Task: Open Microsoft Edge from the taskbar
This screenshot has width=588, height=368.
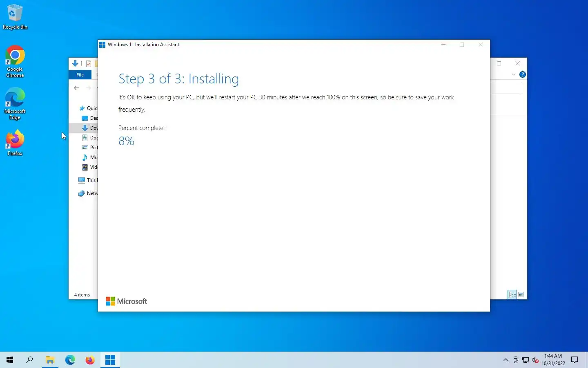Action: 70,360
